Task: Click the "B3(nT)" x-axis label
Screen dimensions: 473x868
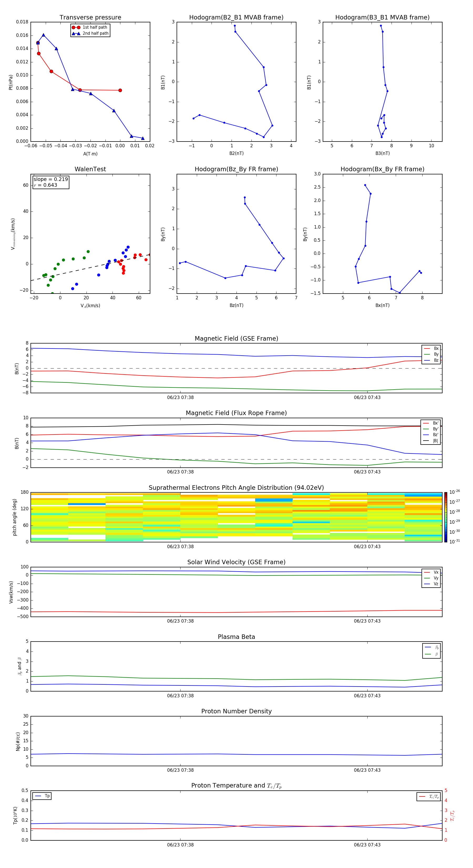Action: tap(382, 153)
